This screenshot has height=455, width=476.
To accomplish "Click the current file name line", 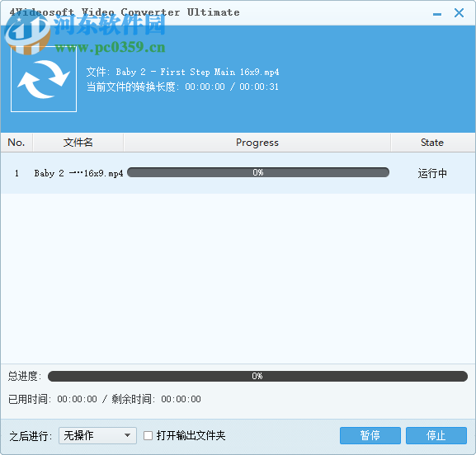I will [183, 72].
